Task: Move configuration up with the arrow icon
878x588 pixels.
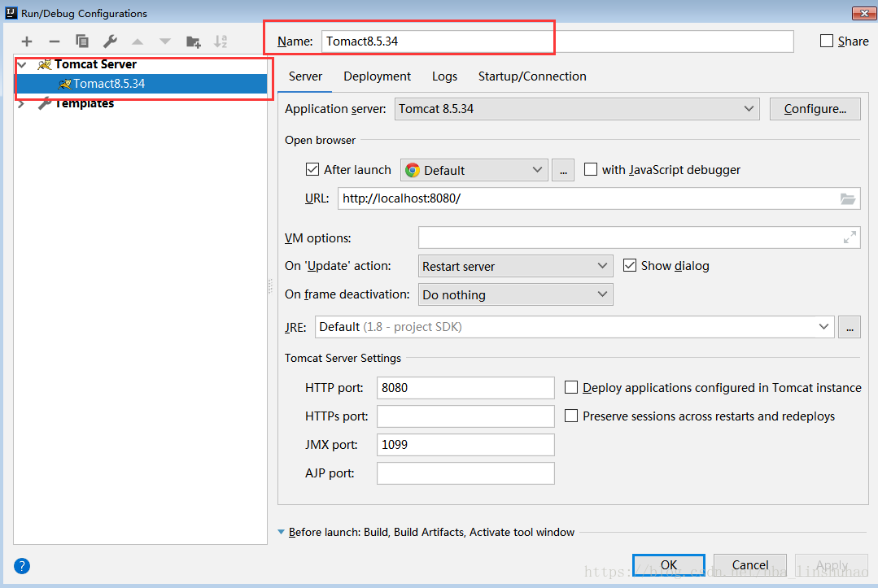Action: (x=138, y=41)
